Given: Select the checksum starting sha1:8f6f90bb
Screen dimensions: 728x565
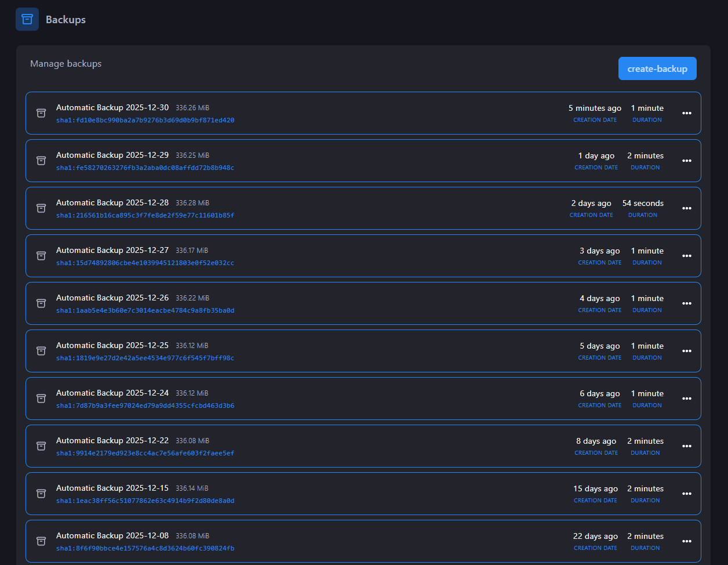Looking at the screenshot, I should (x=145, y=548).
